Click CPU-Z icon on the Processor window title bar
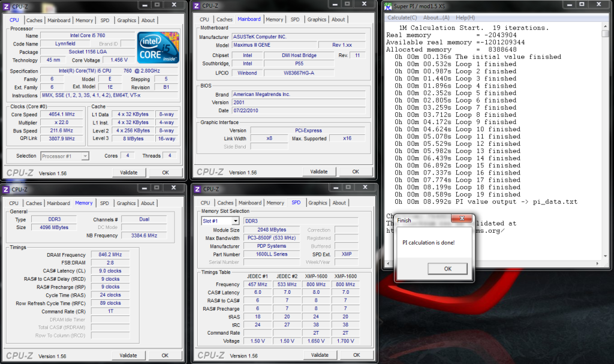This screenshot has width=614, height=364. coord(7,6)
